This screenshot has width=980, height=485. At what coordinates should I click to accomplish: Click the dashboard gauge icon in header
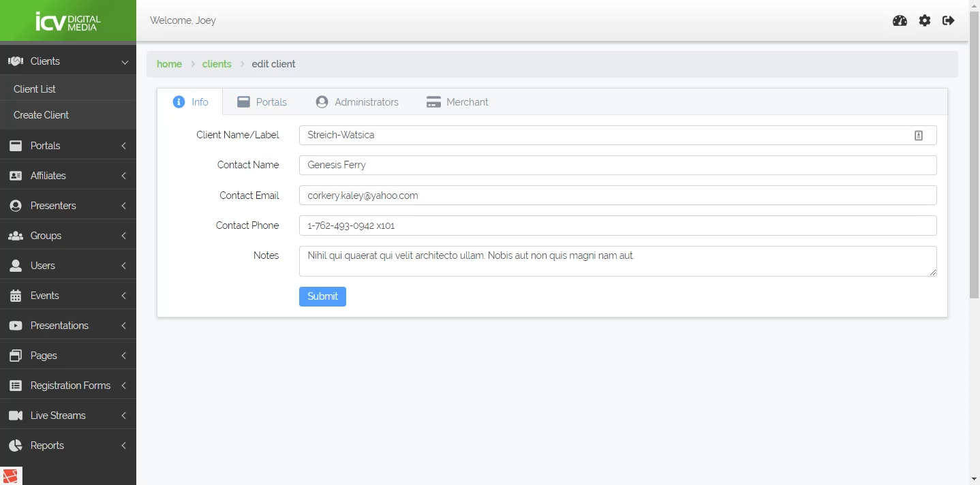900,20
